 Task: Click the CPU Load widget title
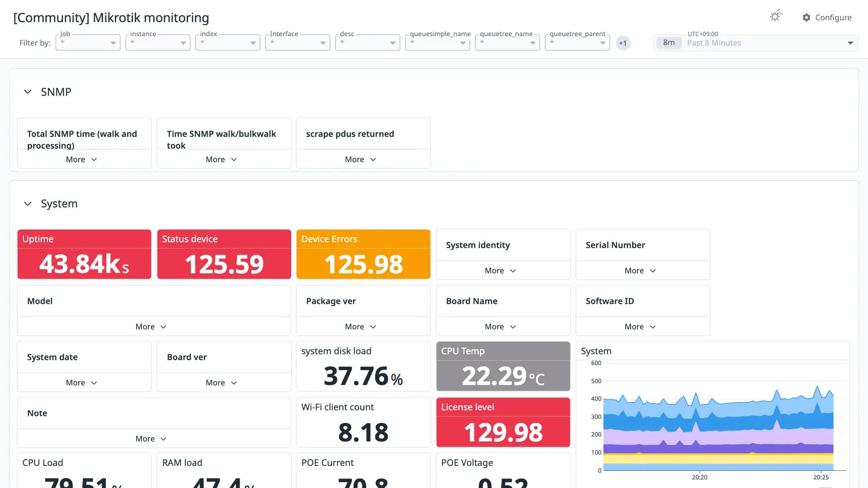(42, 463)
